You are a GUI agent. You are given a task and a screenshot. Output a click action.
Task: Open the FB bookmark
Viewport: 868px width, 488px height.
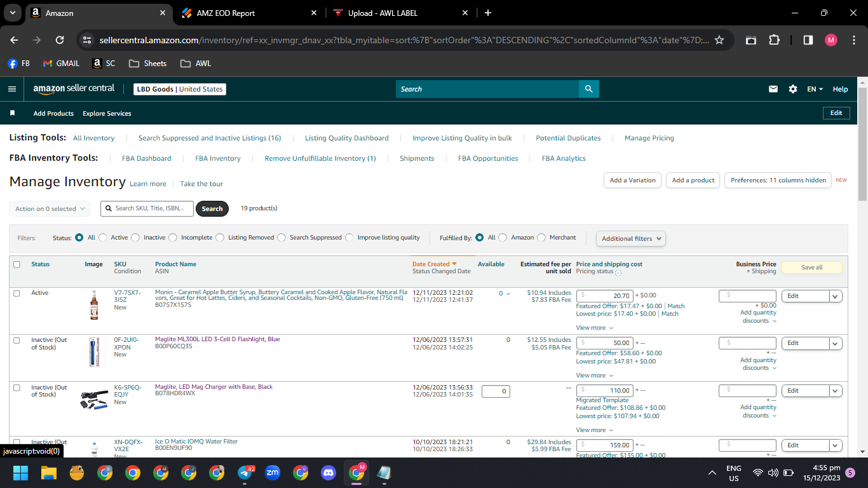(19, 64)
